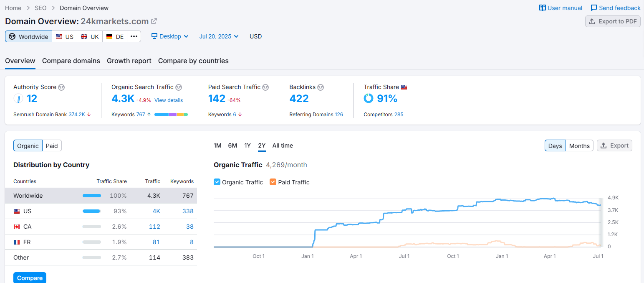Uncheck the Paid Traffic checkbox

click(x=273, y=182)
